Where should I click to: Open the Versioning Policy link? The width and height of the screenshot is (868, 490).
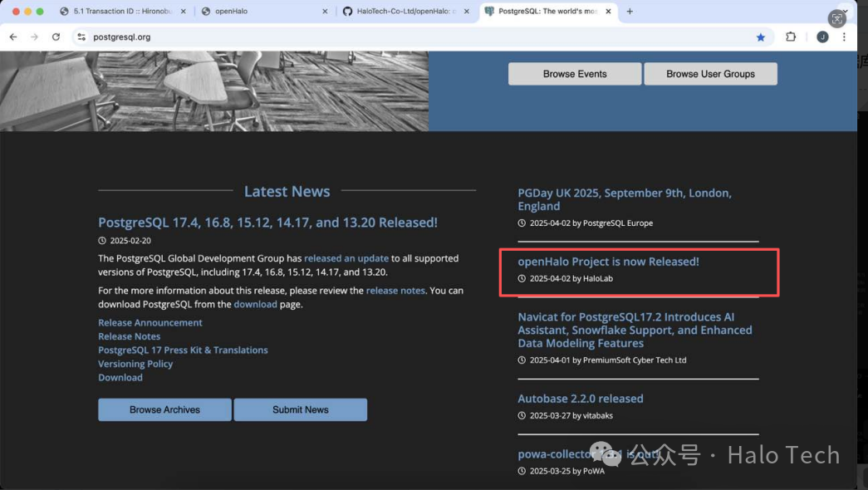tap(135, 364)
